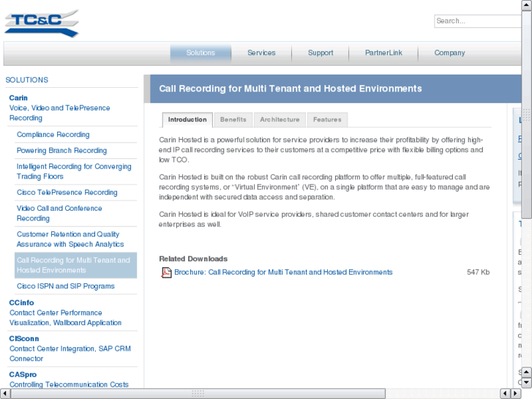Open Cisco ISPN and SIP Programs
Image resolution: width=532 pixels, height=399 pixels.
(65, 286)
